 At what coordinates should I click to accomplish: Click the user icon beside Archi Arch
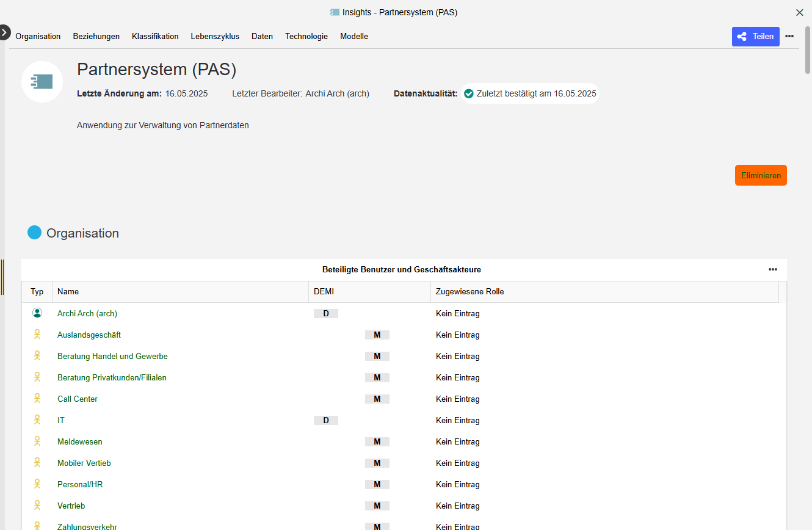pyautogui.click(x=37, y=313)
